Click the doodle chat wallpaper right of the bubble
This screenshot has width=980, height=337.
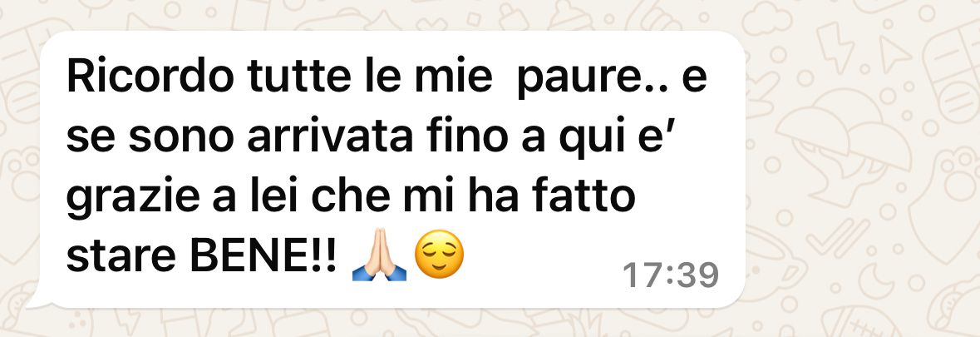tap(863, 169)
